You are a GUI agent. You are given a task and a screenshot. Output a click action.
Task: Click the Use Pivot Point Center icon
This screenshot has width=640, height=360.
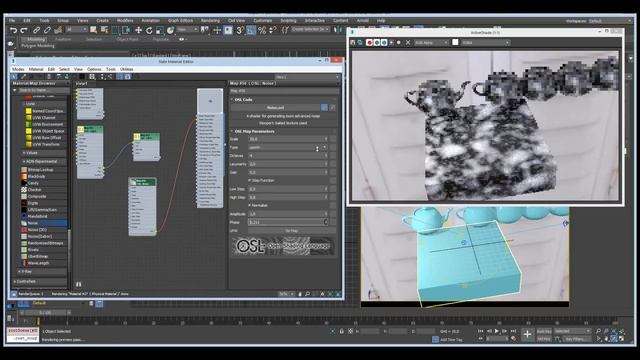point(204,30)
